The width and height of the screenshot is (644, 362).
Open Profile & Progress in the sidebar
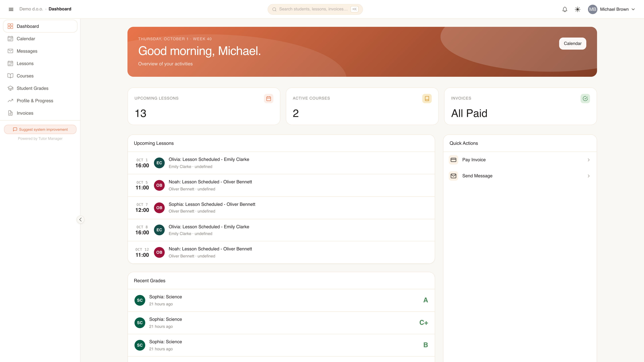coord(40,101)
